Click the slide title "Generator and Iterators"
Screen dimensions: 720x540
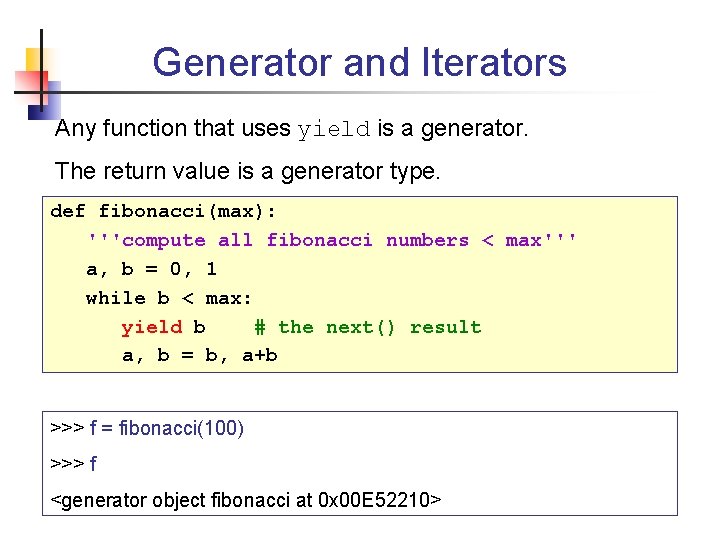pyautogui.click(x=359, y=63)
